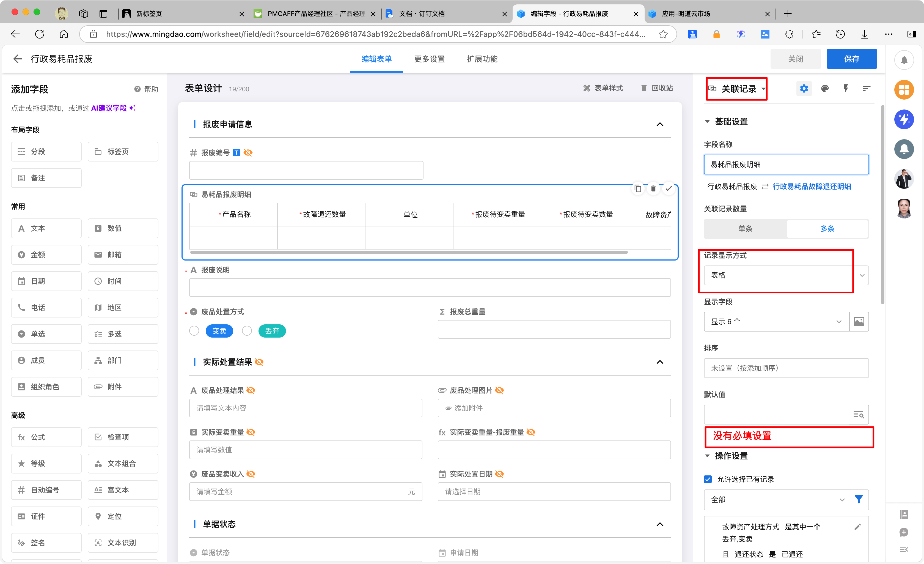Image resolution: width=924 pixels, height=564 pixels.
Task: Switch to the 扩展功能 tab
Action: coord(482,59)
